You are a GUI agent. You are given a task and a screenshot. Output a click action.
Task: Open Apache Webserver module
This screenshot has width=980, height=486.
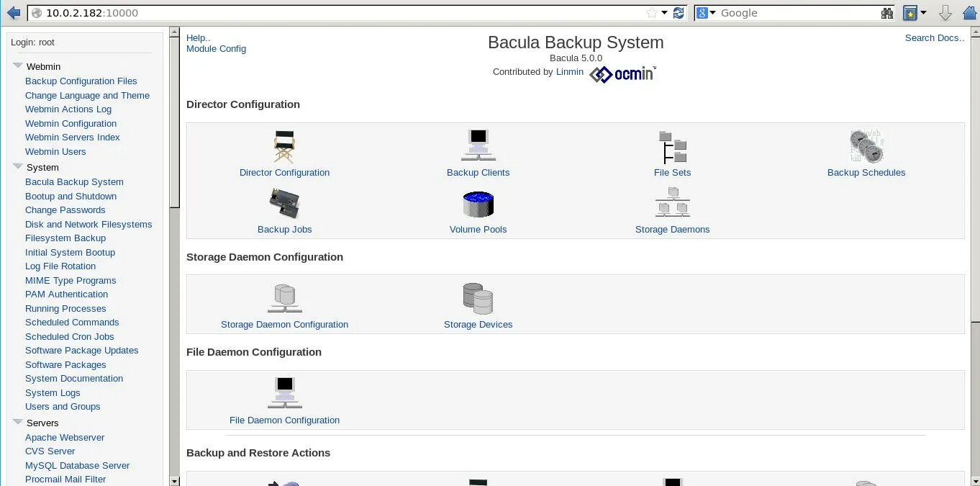click(x=65, y=438)
